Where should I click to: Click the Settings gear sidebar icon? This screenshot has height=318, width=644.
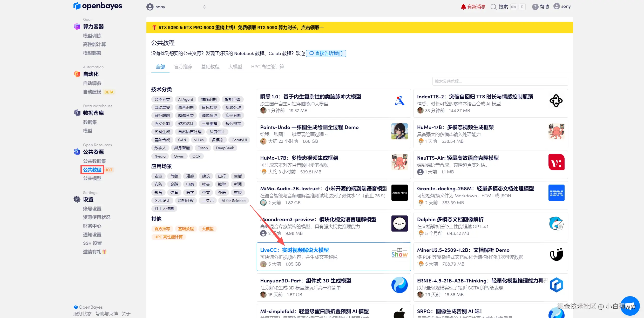coord(77,199)
